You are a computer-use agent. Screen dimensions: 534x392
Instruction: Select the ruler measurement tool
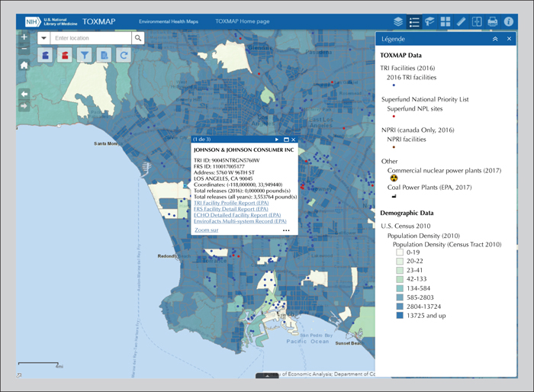pos(461,21)
